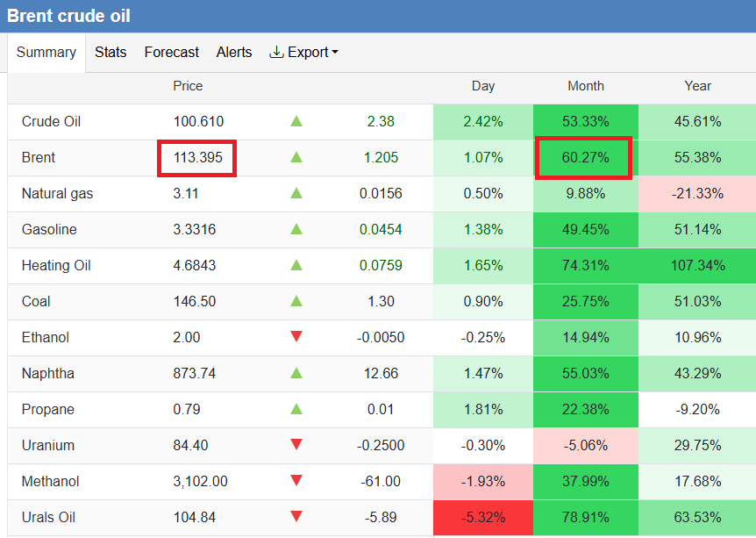The image size is (756, 538).
Task: Open the Natural gas commodity link
Action: coord(57,194)
